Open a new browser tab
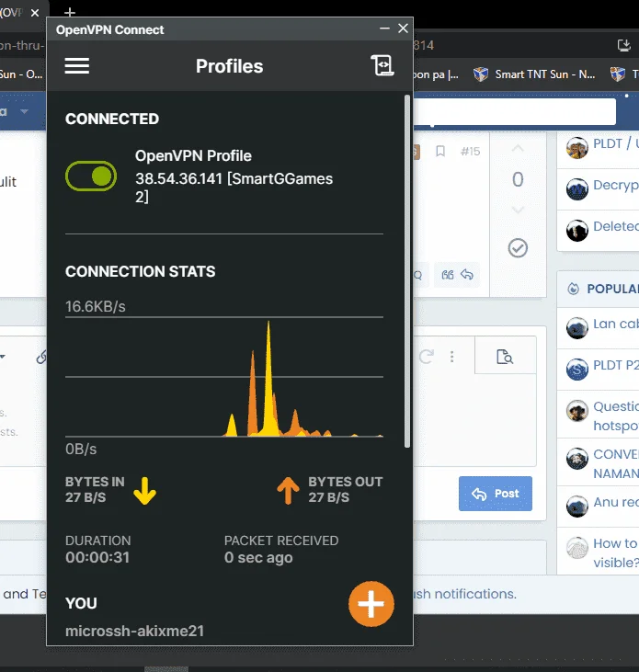The image size is (639, 672). tap(70, 13)
